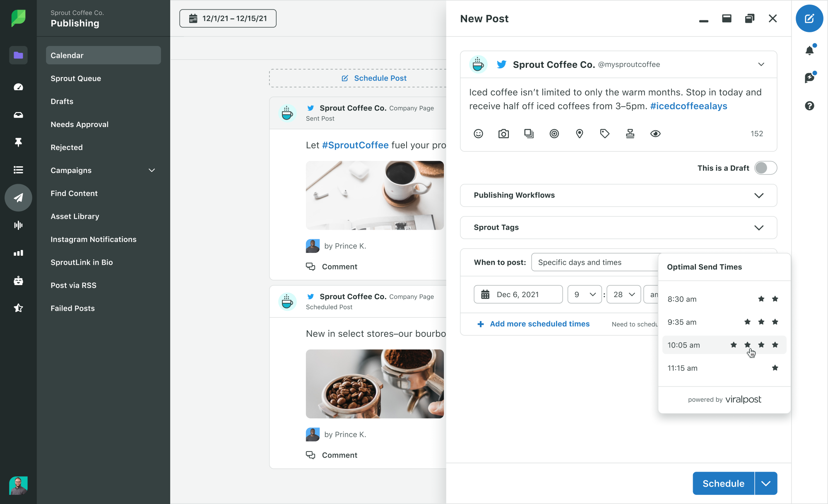Click the image upload icon in composer
Image resolution: width=828 pixels, height=504 pixels.
pos(503,134)
